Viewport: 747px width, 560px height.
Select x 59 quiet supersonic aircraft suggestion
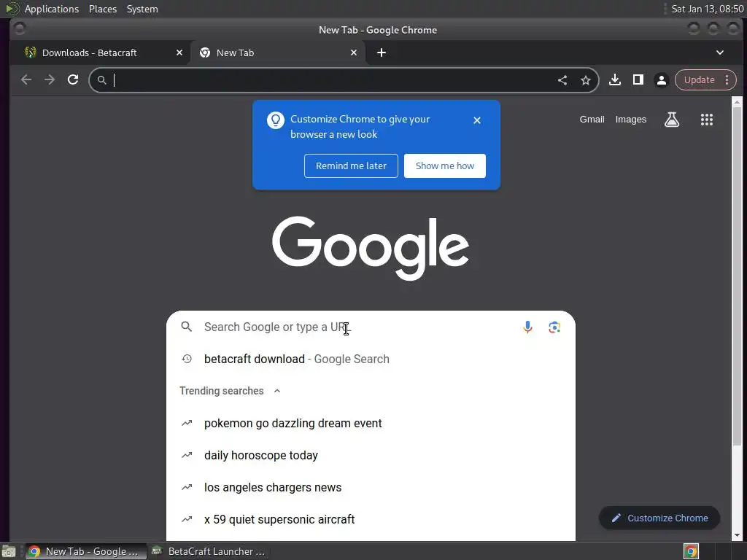tap(371, 519)
